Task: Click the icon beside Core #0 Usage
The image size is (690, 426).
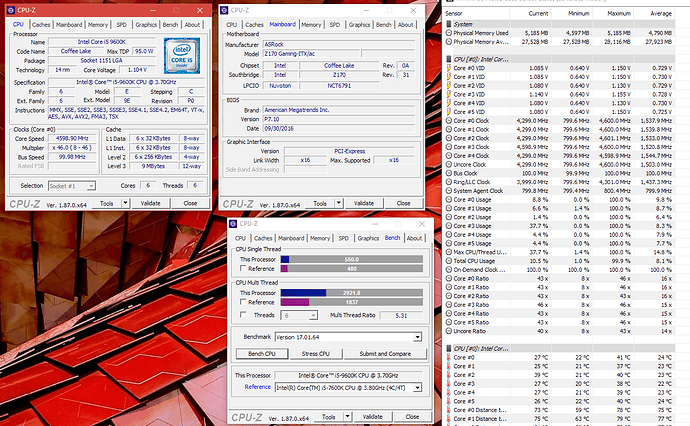Action: 449,200
